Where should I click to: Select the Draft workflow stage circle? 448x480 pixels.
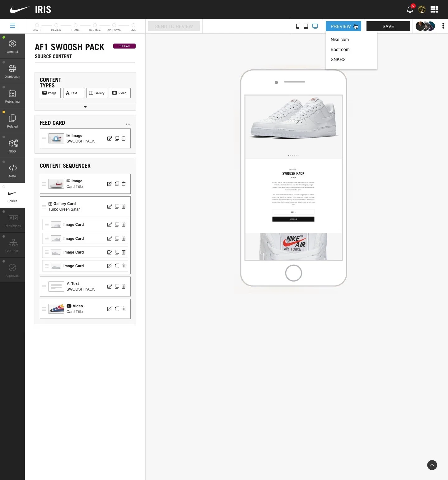click(x=37, y=25)
